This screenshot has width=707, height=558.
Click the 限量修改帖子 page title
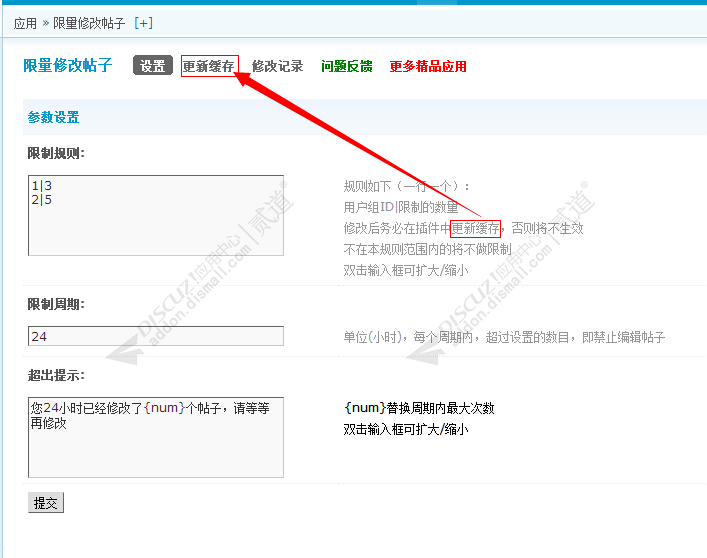(x=68, y=65)
